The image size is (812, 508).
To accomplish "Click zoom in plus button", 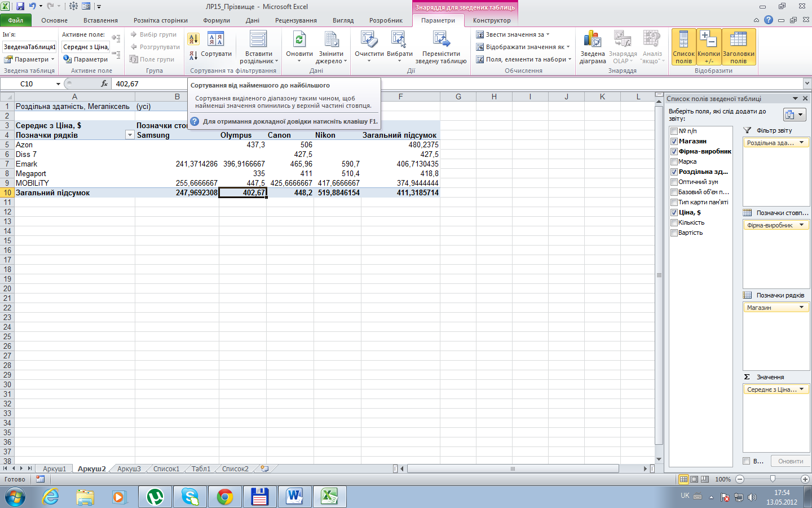I will tap(805, 479).
